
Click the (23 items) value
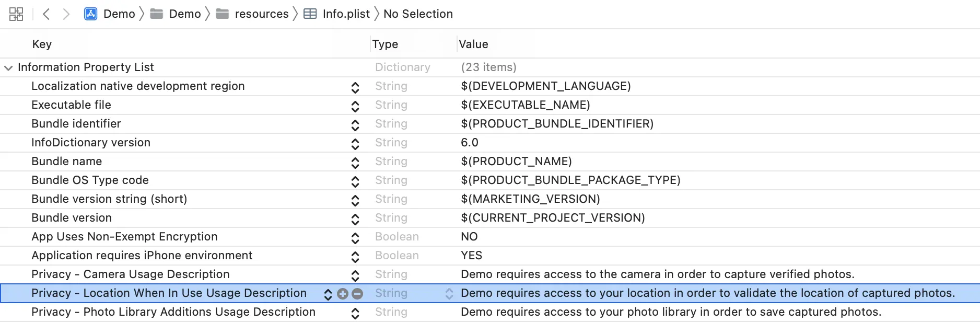click(x=488, y=67)
